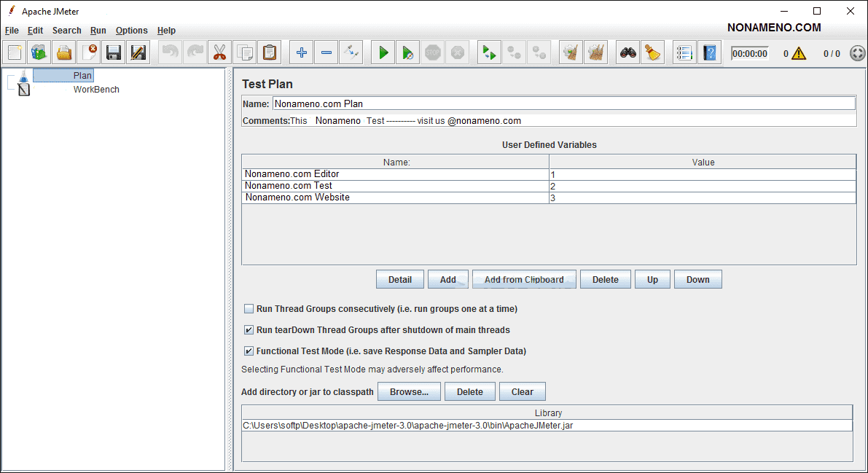Click Browse... button for classpath
The image size is (868, 473).
coord(409,392)
